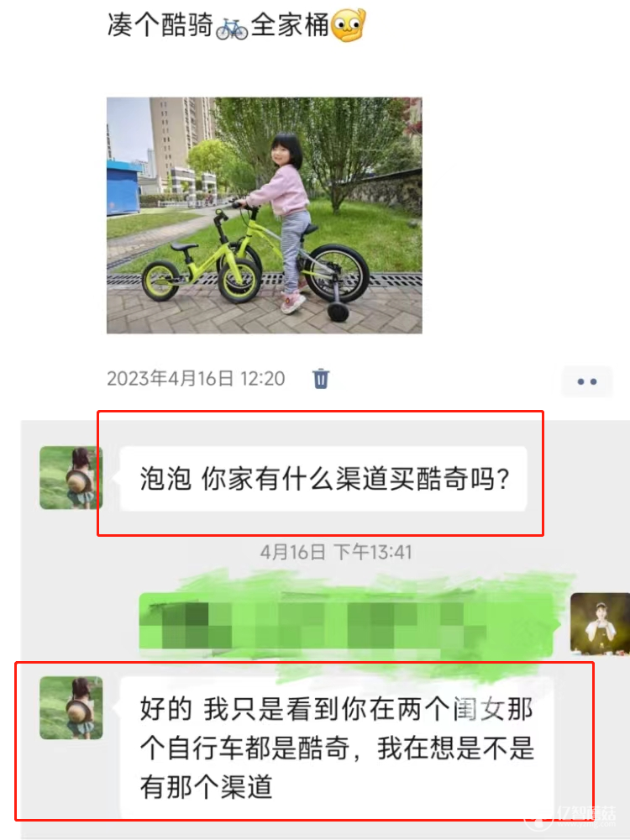Image resolution: width=630 pixels, height=840 pixels.
Task: Select the message 泡泡 你家有什么渠道买酷奇吗
Action: point(323,479)
